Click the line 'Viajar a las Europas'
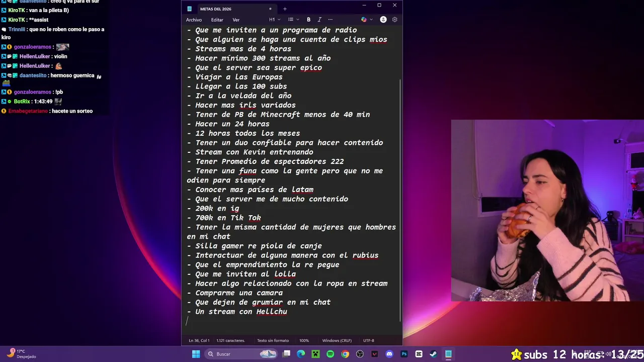Screen dimensions: 644x362 coord(235,77)
